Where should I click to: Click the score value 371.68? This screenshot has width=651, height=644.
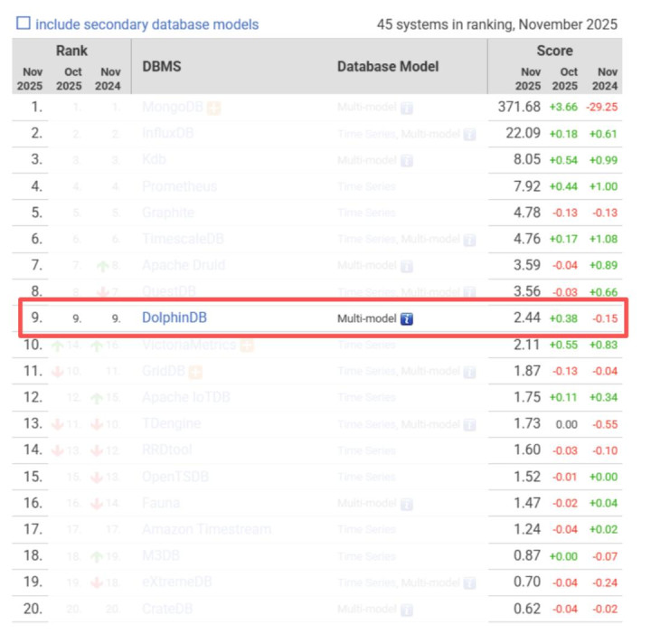pyautogui.click(x=519, y=107)
